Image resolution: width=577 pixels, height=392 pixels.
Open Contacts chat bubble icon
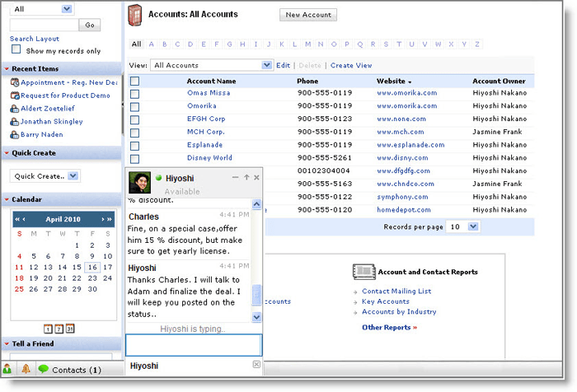(x=43, y=369)
